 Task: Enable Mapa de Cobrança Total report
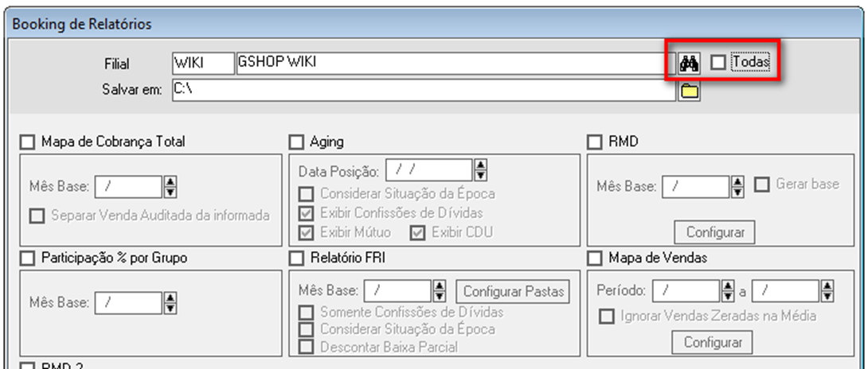click(x=26, y=142)
